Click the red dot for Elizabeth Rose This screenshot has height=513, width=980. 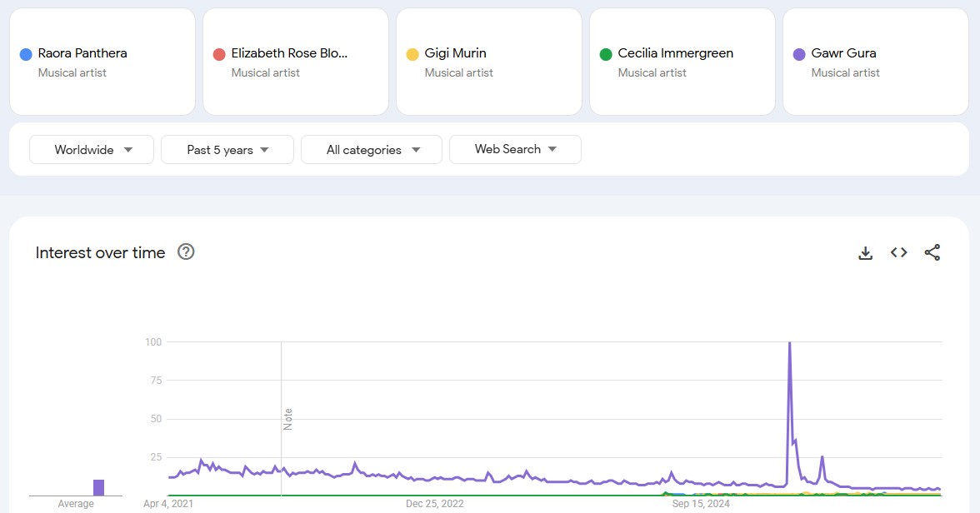[x=218, y=54]
